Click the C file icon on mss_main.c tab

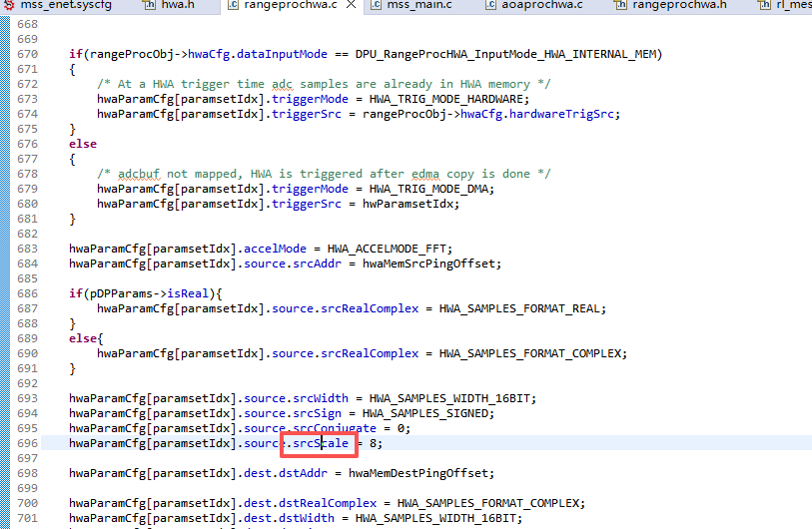(376, 5)
